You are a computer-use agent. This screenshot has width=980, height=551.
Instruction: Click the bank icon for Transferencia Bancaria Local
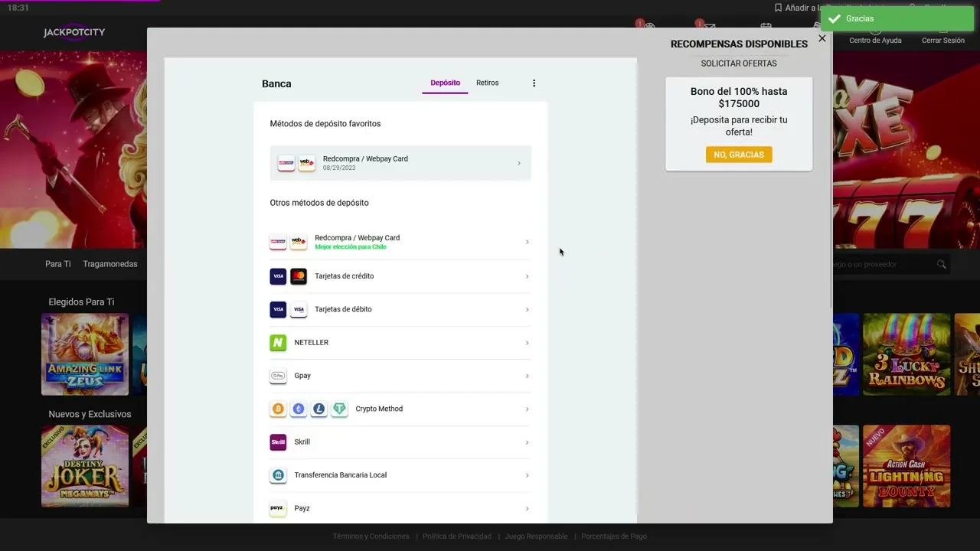click(x=278, y=475)
